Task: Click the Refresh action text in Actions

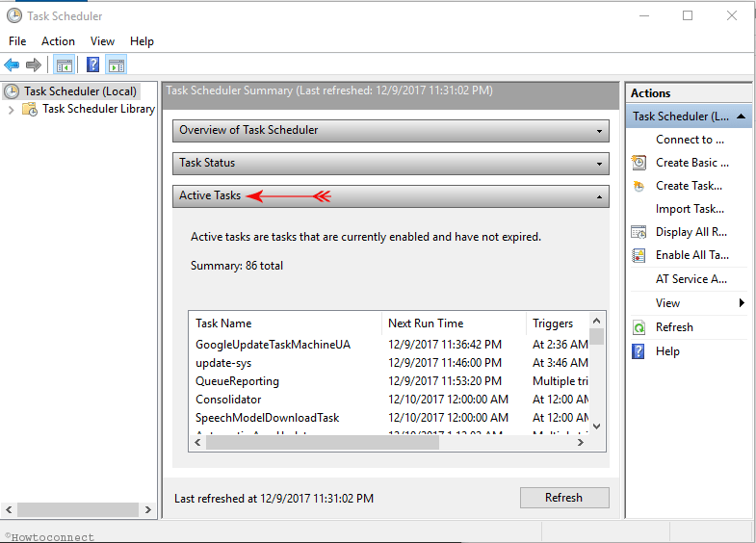Action: [674, 327]
